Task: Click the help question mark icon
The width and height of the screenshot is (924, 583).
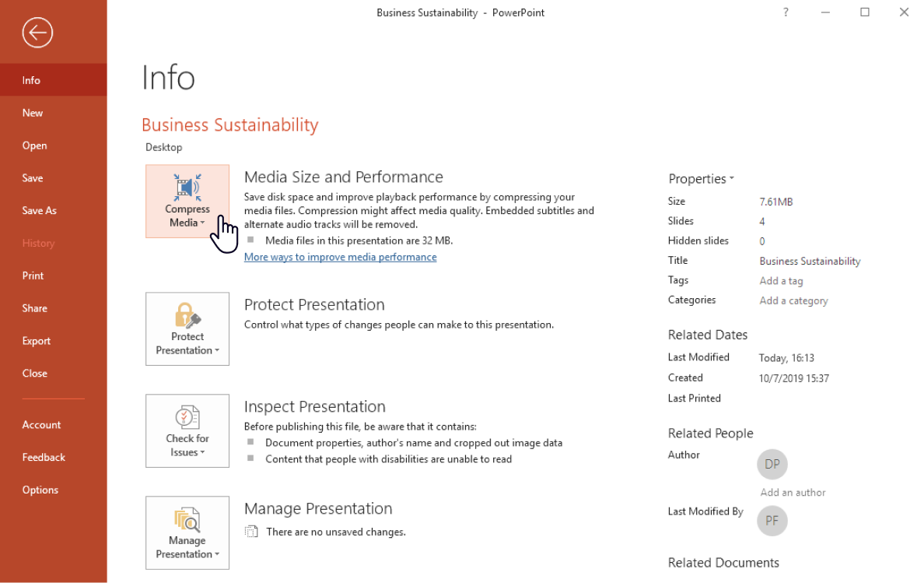Action: [786, 12]
